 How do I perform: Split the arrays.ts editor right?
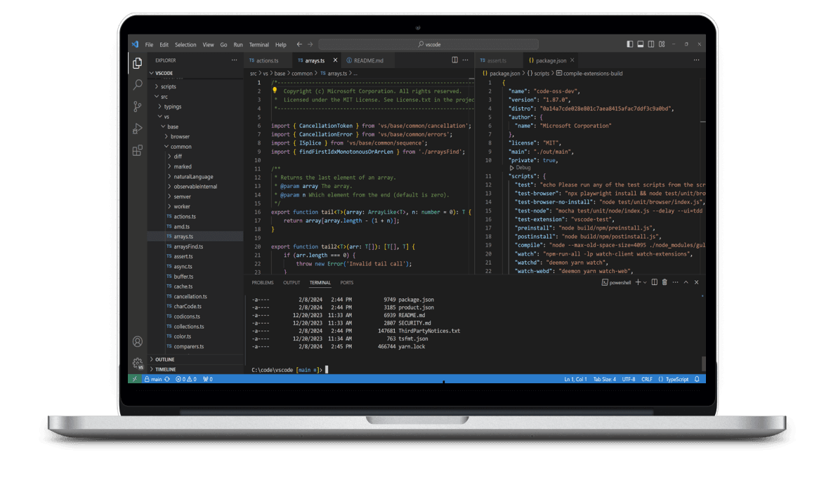[454, 60]
